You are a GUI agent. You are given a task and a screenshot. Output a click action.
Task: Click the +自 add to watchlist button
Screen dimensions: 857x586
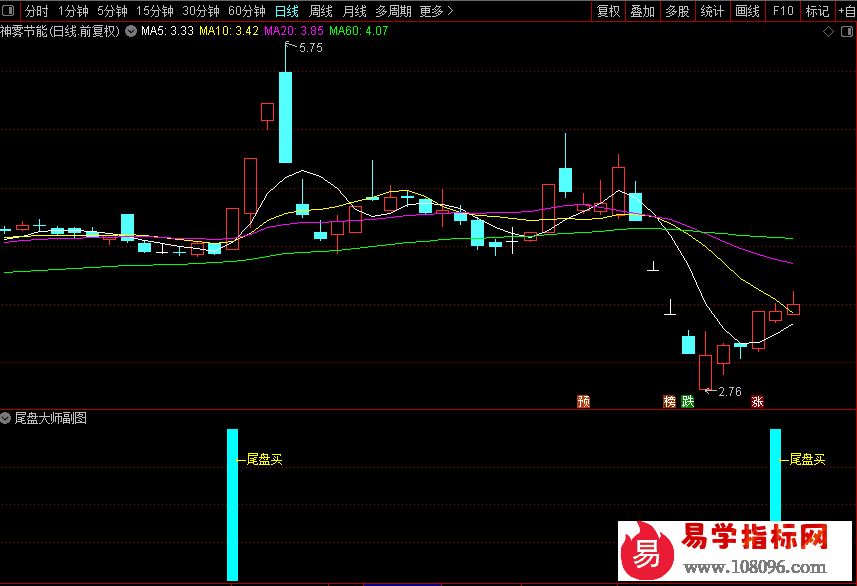pyautogui.click(x=847, y=11)
